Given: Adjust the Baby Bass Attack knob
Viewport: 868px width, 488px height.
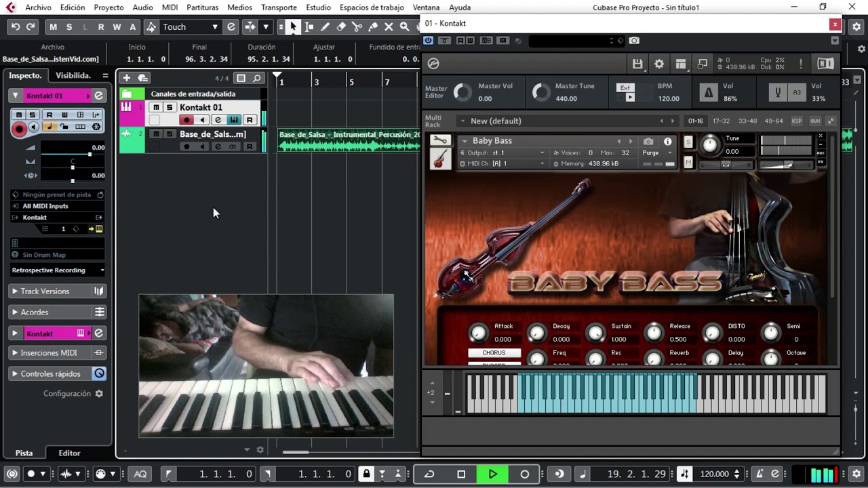Looking at the screenshot, I should tap(478, 333).
